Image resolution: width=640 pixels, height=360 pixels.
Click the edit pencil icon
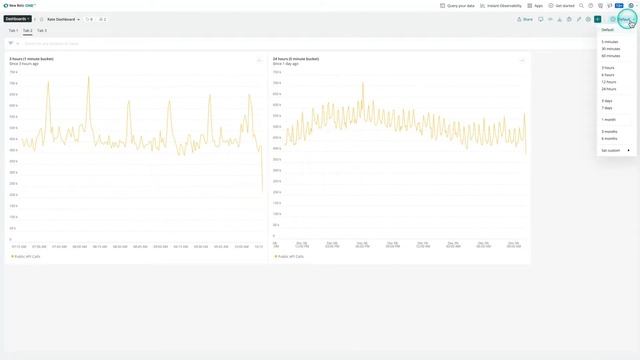point(579,19)
